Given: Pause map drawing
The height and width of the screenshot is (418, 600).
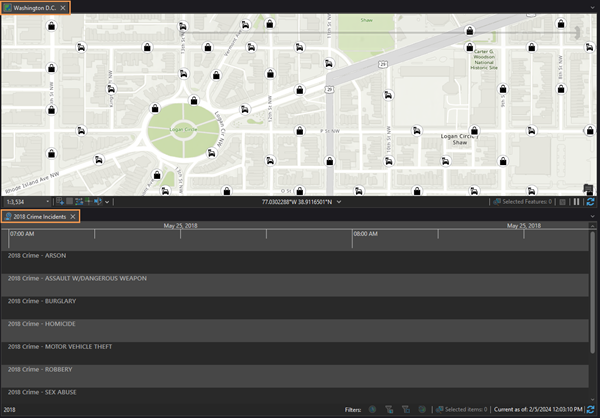Looking at the screenshot, I should pyautogui.click(x=577, y=202).
